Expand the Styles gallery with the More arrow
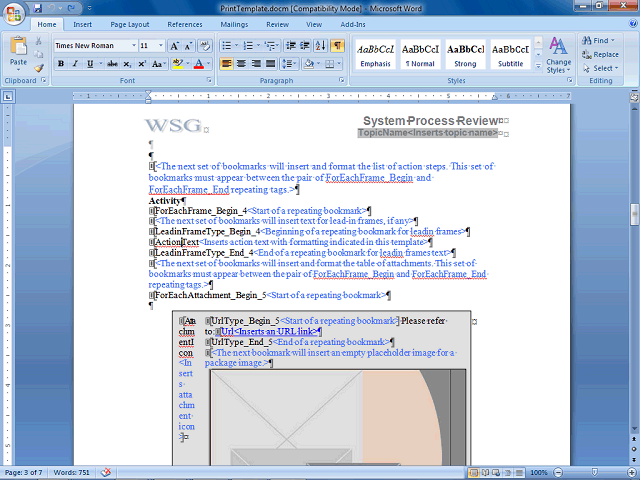 click(538, 66)
